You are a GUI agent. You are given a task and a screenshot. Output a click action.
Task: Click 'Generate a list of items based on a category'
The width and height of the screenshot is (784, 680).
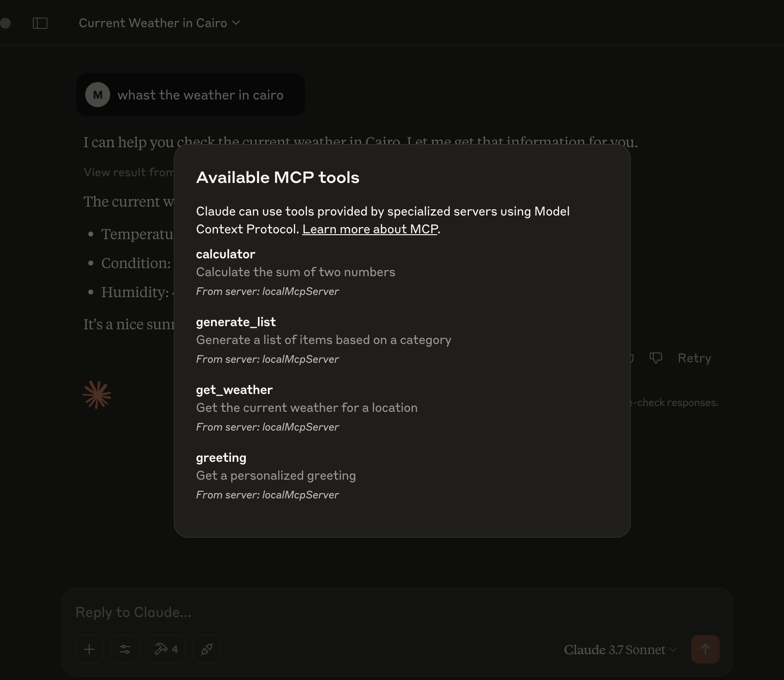(x=324, y=340)
